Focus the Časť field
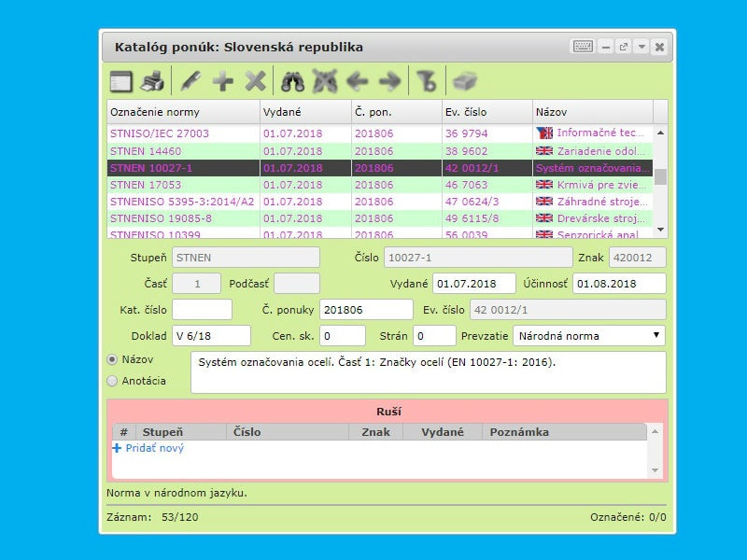This screenshot has width=747, height=560. pyautogui.click(x=196, y=284)
